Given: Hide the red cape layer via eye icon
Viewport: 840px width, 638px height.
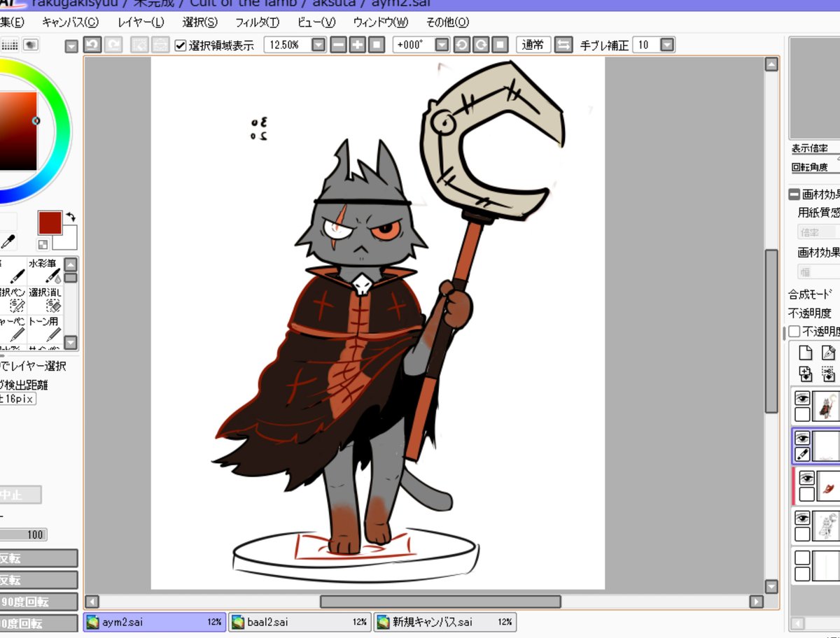Looking at the screenshot, I should point(806,478).
